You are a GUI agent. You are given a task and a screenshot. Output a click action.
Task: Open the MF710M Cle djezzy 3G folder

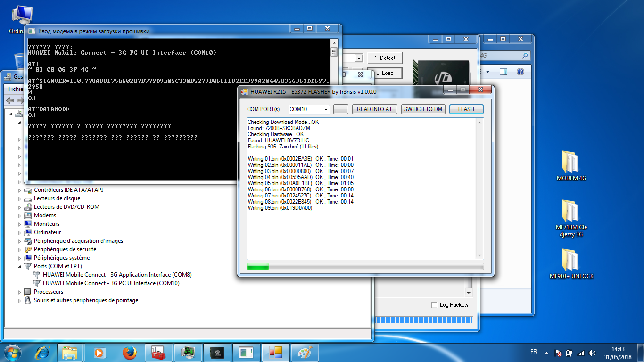(x=571, y=218)
